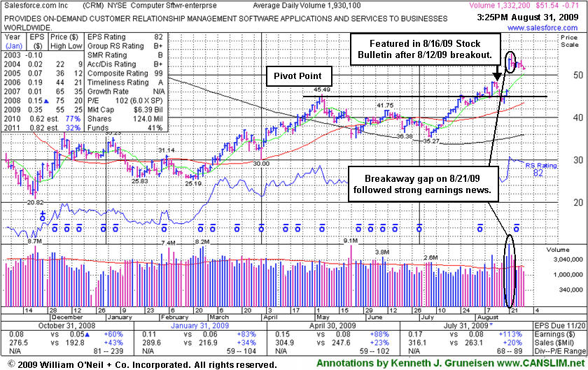Click the 25.19 February low label
Image resolution: width=588 pixels, height=370 pixels.
(x=193, y=183)
